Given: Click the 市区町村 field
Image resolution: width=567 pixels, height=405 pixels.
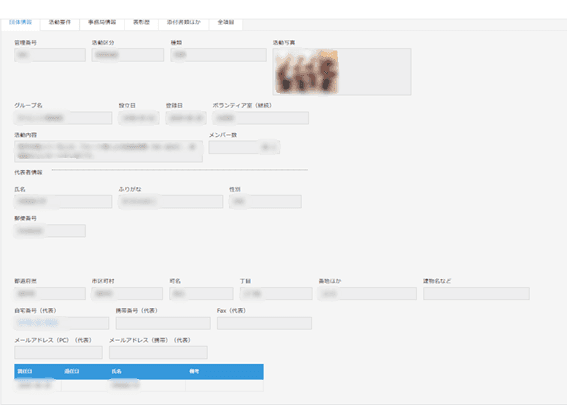Looking at the screenshot, I should pyautogui.click(x=127, y=294).
